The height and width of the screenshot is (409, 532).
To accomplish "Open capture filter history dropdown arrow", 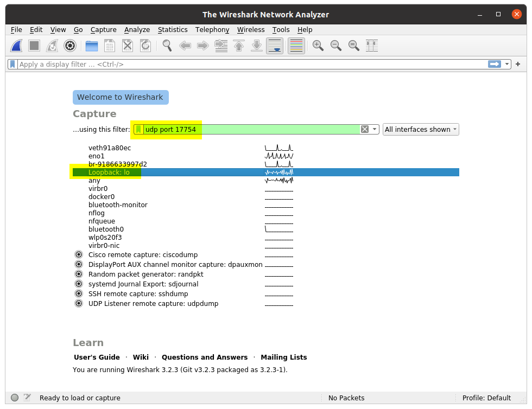I will [x=374, y=129].
